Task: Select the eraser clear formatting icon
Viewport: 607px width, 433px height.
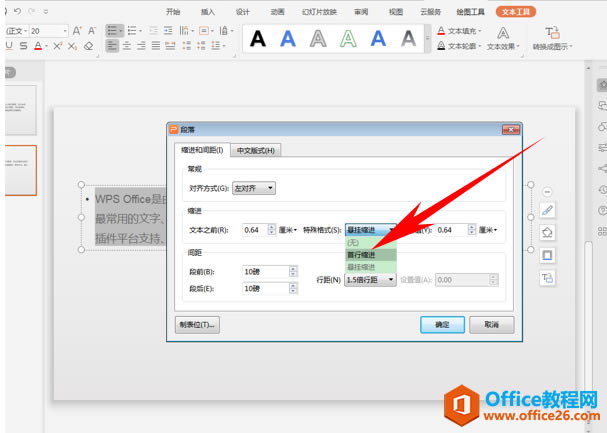Action: [89, 46]
